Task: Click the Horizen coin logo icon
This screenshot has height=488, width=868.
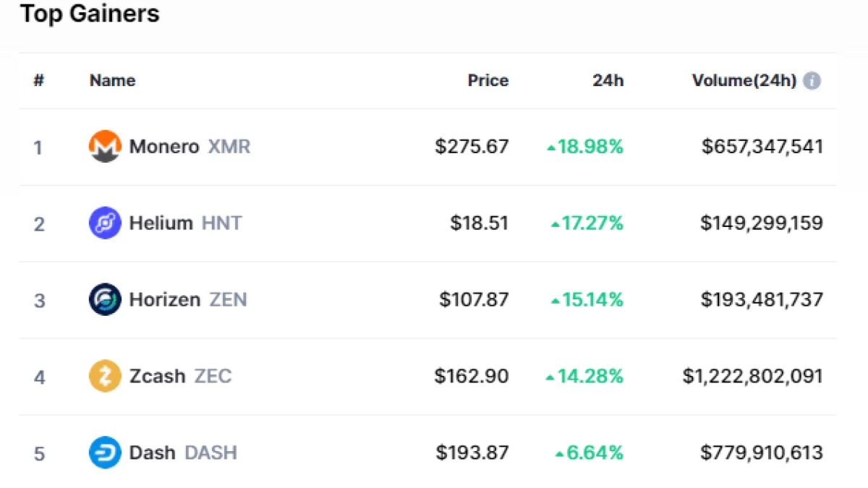Action: pos(104,299)
